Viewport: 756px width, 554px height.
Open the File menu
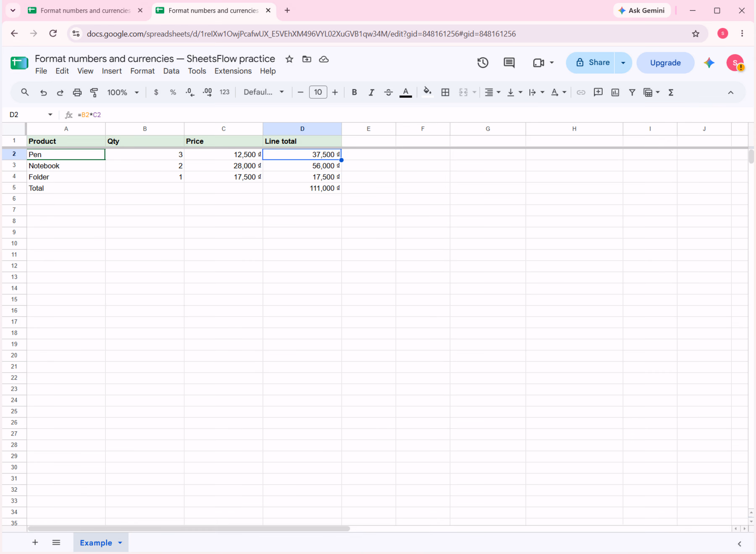click(x=41, y=71)
